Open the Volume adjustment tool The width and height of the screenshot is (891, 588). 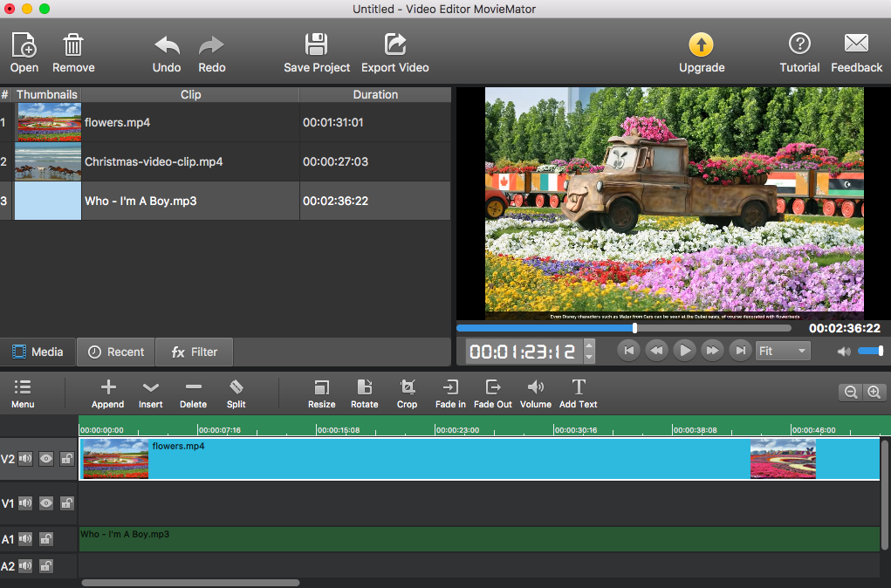[x=535, y=393]
